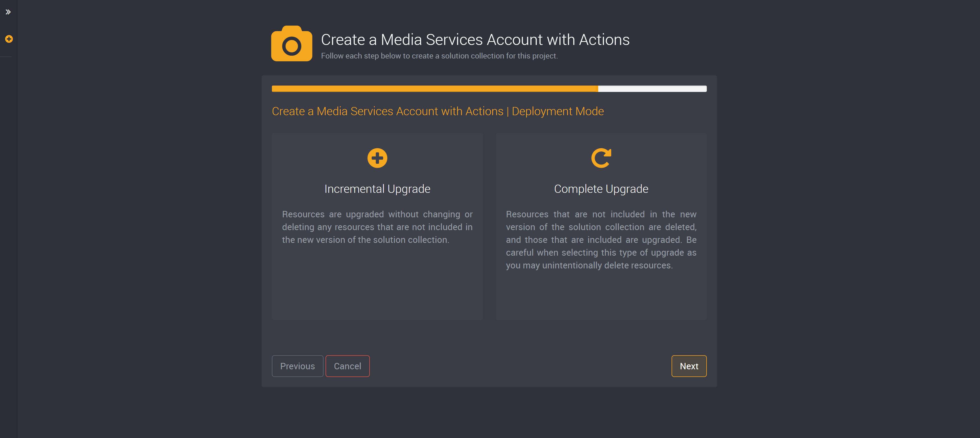Cancel the wizard
The height and width of the screenshot is (438, 980).
pyautogui.click(x=347, y=366)
